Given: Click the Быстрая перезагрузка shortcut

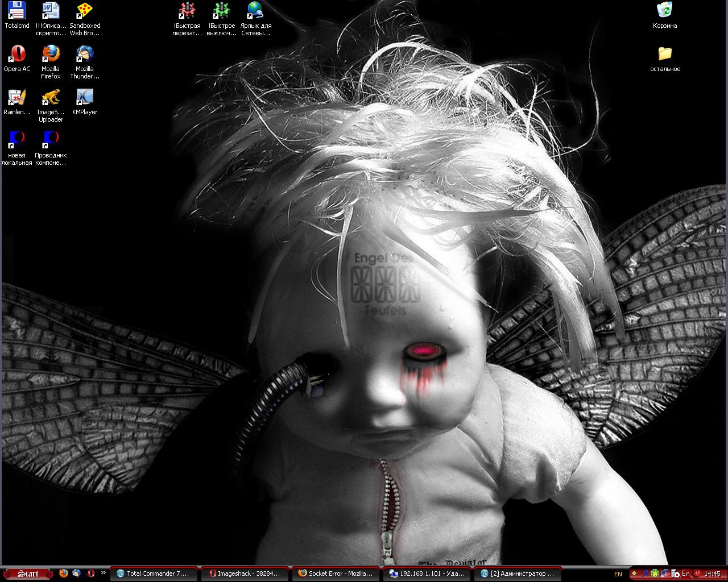Looking at the screenshot, I should 187,11.
